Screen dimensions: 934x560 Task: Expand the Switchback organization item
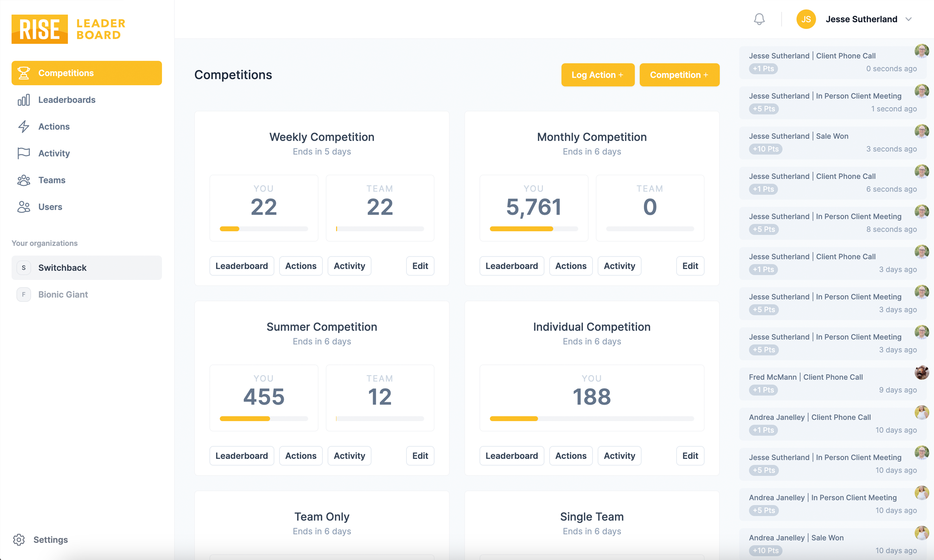tap(86, 267)
